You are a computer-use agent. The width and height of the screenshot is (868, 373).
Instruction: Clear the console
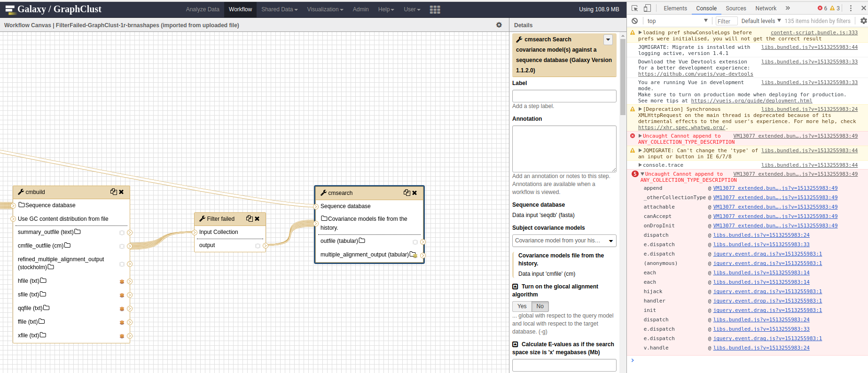[x=634, y=21]
